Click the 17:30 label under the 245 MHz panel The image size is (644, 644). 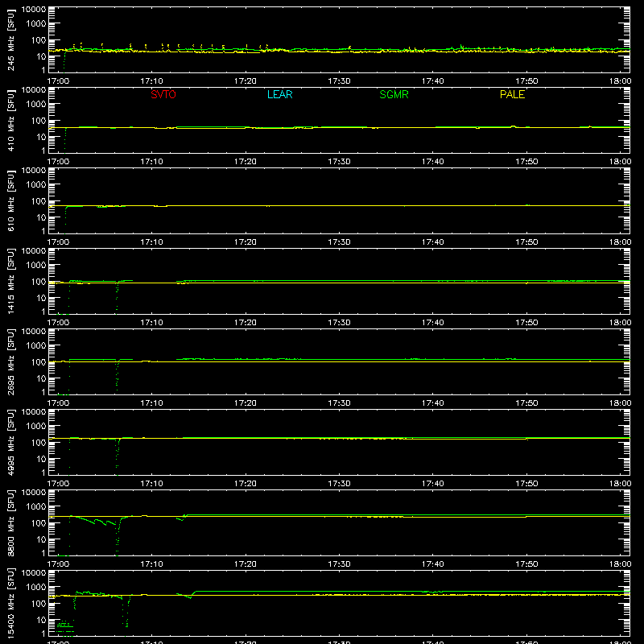coord(339,81)
